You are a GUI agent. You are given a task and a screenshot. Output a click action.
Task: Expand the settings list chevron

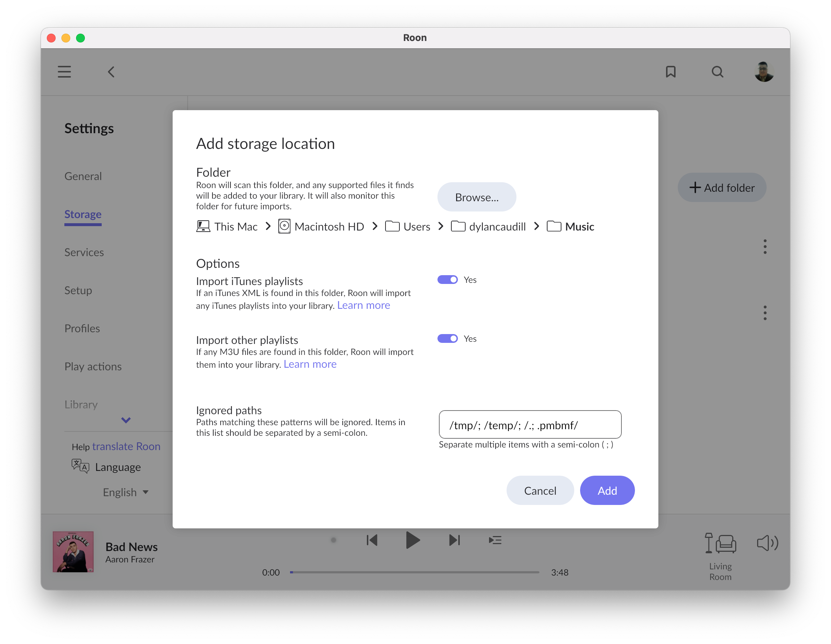(126, 420)
